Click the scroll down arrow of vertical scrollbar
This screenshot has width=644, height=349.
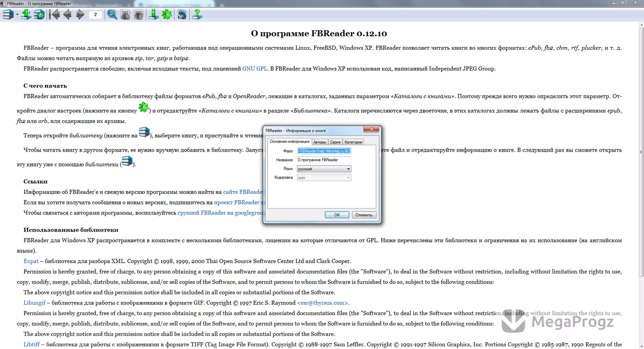pyautogui.click(x=641, y=346)
